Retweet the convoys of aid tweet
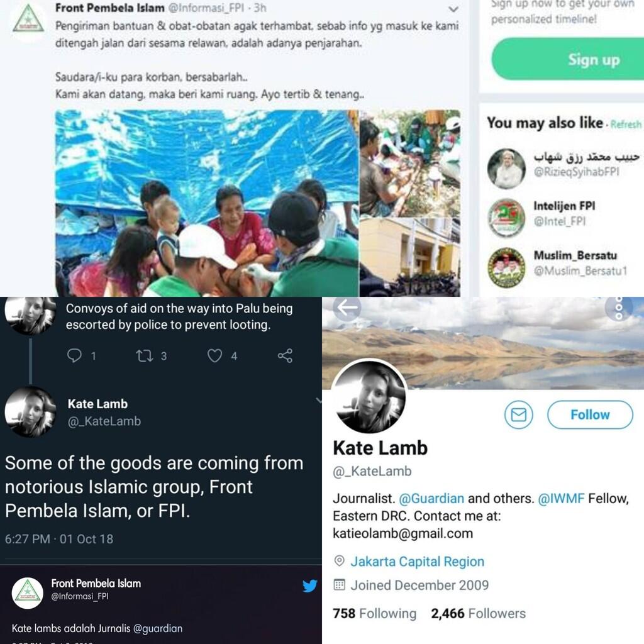644x644 pixels. click(145, 356)
